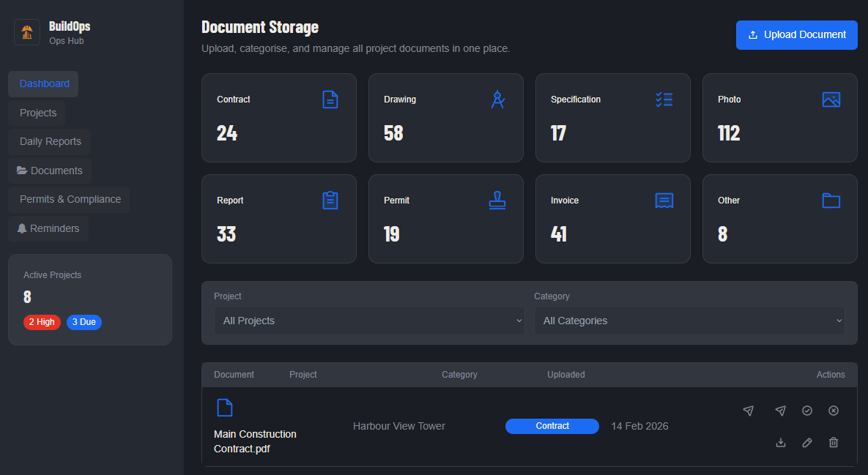
Task: Approve the document with the check-circle icon
Action: coord(807,411)
